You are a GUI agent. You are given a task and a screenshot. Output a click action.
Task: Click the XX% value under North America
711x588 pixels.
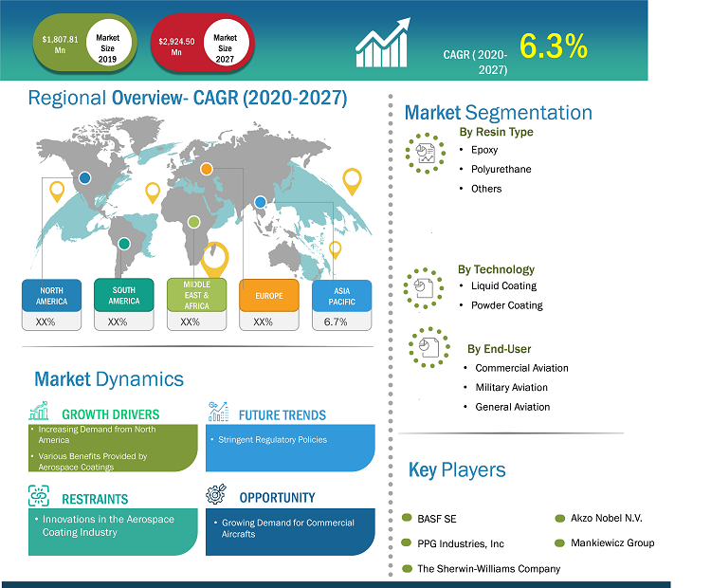click(x=46, y=322)
